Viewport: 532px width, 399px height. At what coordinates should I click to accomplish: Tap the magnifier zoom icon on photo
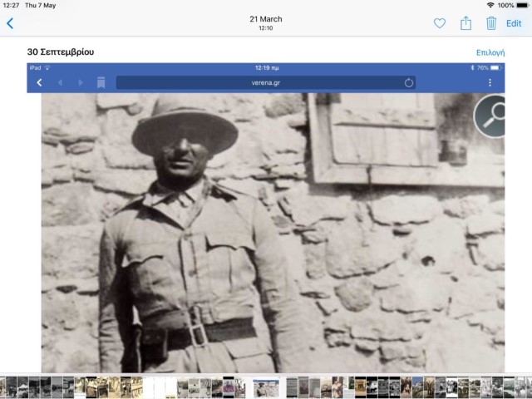coord(490,116)
